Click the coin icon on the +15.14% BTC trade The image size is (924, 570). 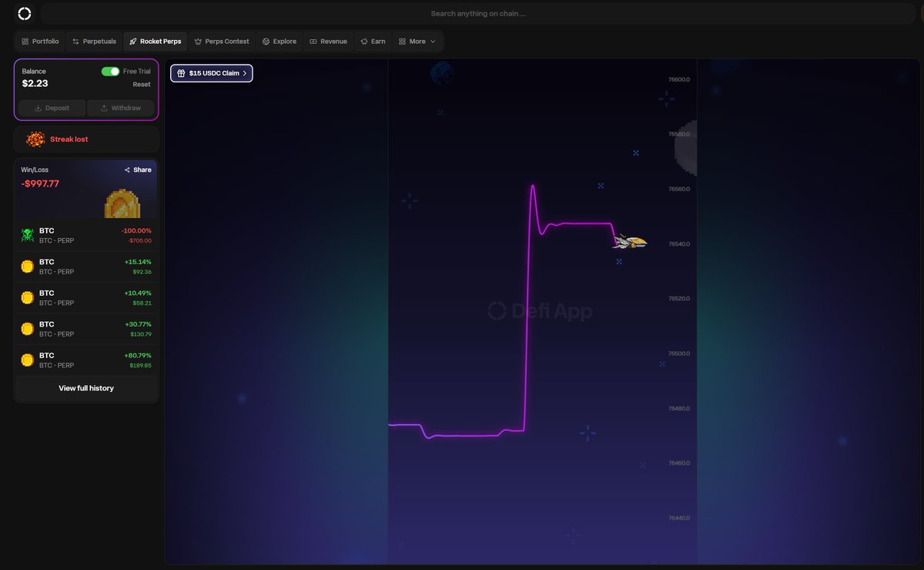click(27, 267)
